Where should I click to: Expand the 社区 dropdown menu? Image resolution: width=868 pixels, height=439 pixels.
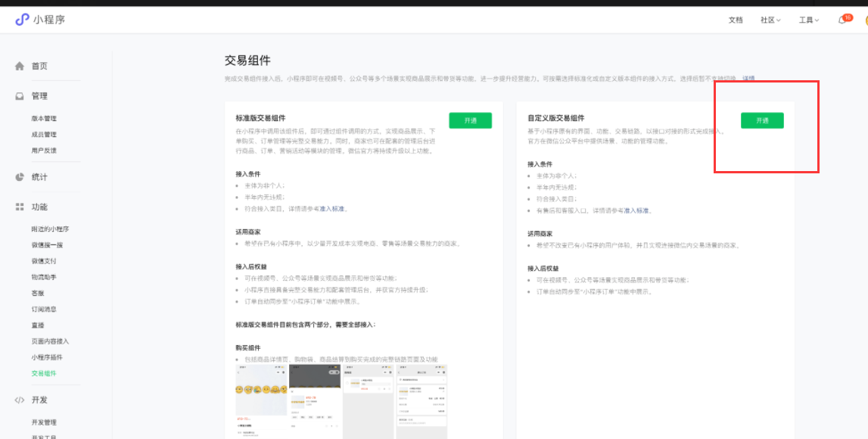(770, 20)
